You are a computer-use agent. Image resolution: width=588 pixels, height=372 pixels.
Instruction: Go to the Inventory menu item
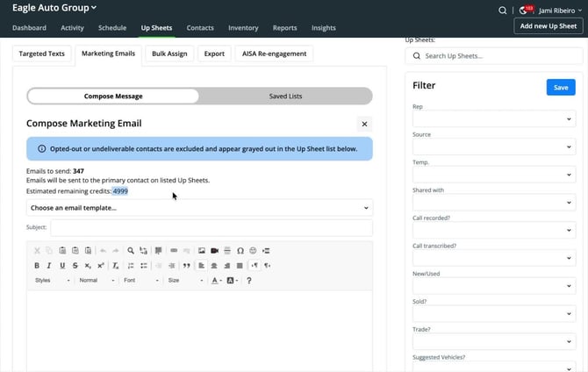point(243,28)
